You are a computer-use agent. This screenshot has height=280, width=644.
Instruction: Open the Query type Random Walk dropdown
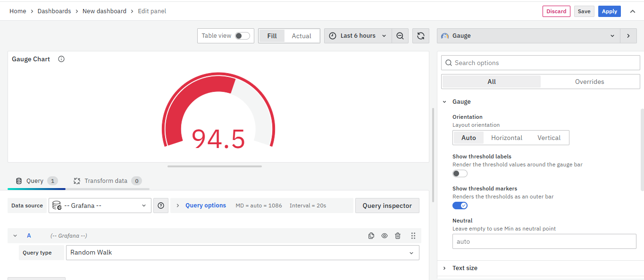tap(242, 253)
